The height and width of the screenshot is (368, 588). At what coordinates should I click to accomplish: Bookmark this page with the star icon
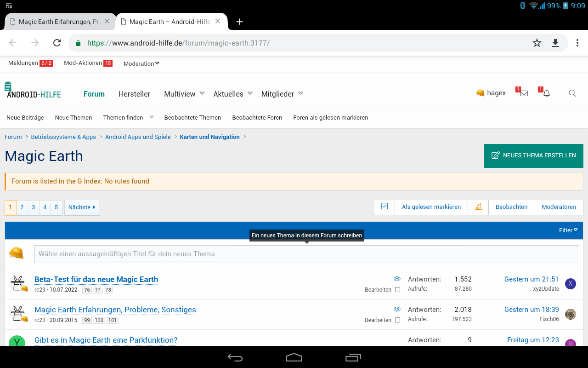(x=537, y=43)
